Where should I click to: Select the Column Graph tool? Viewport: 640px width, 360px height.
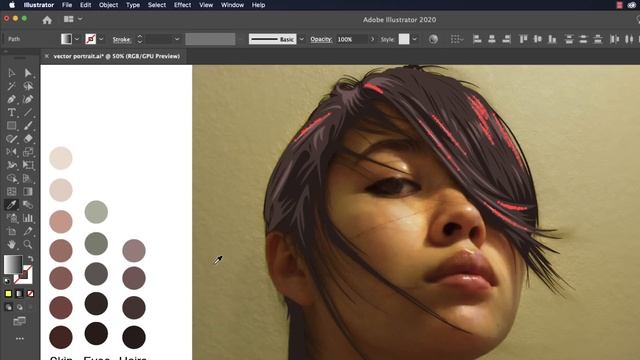[x=28, y=218]
